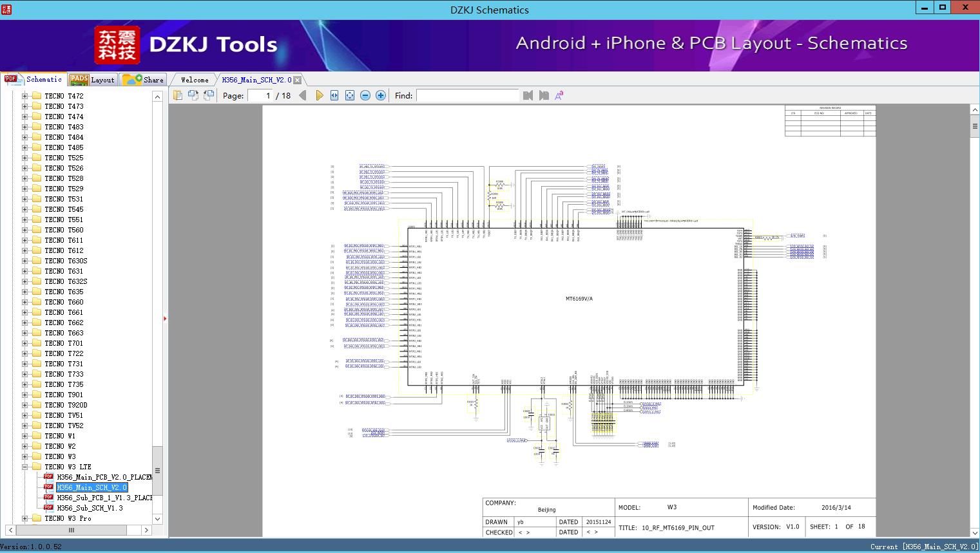Fit page width icon in toolbar

334,95
